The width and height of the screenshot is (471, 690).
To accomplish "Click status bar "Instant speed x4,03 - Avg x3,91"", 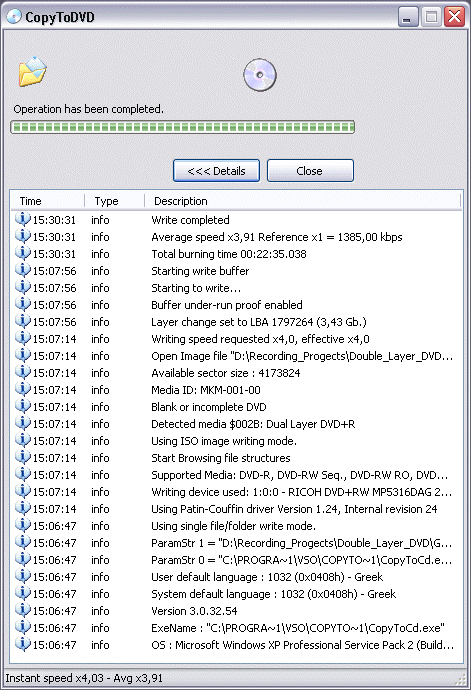I will 84,678.
